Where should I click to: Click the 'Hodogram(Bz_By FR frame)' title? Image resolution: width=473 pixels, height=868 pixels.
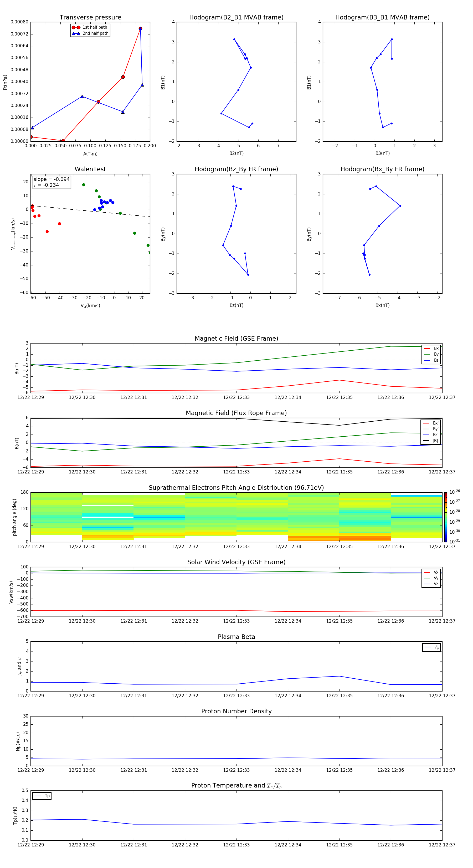tap(236, 169)
